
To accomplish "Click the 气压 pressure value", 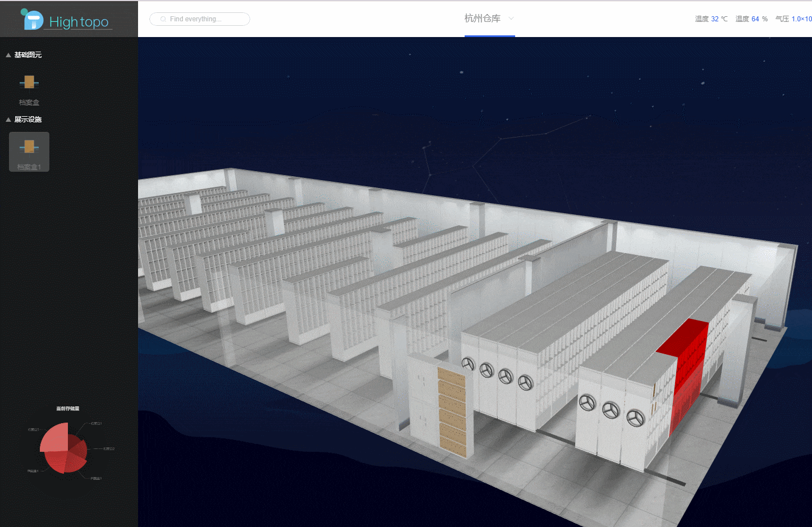I will coord(801,19).
